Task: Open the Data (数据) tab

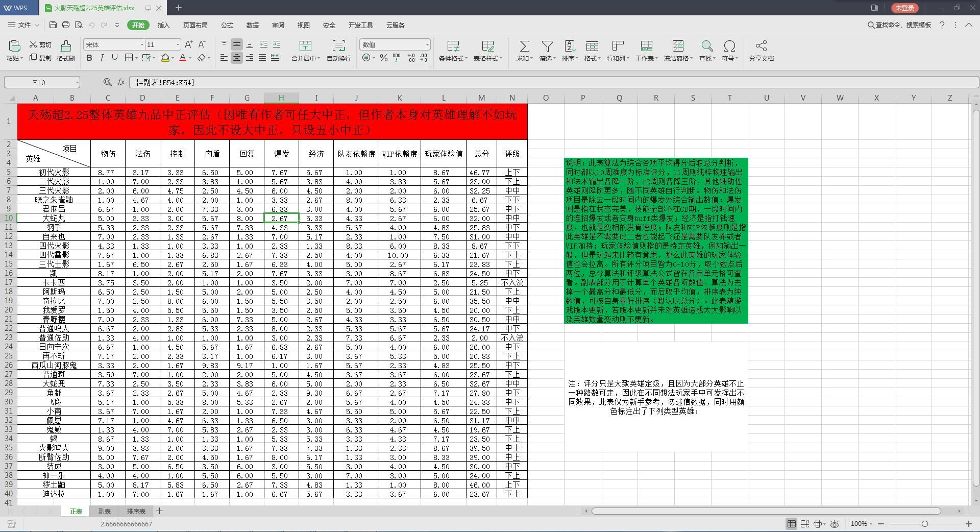Action: (252, 25)
